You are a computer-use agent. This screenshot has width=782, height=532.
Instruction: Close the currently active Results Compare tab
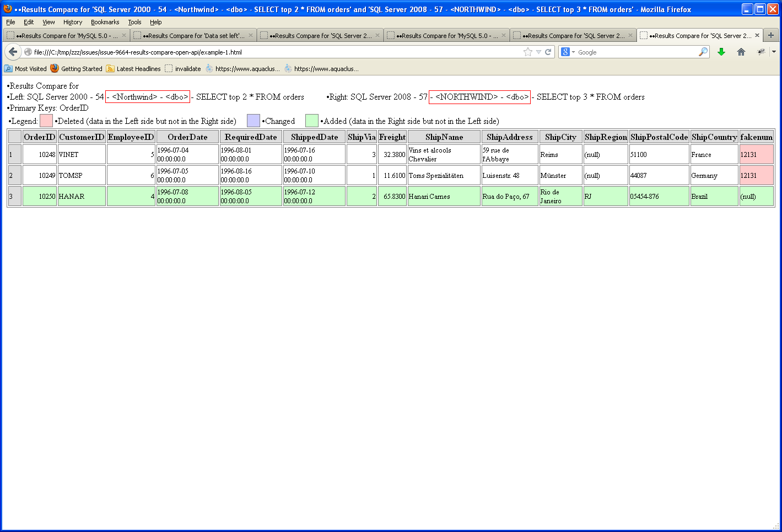[757, 35]
